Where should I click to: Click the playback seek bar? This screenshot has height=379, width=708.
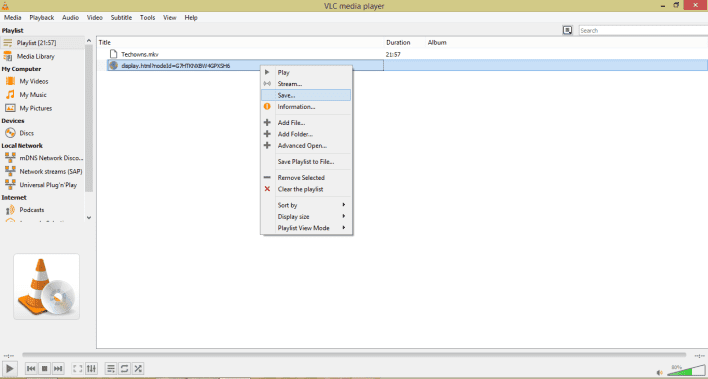pos(354,355)
